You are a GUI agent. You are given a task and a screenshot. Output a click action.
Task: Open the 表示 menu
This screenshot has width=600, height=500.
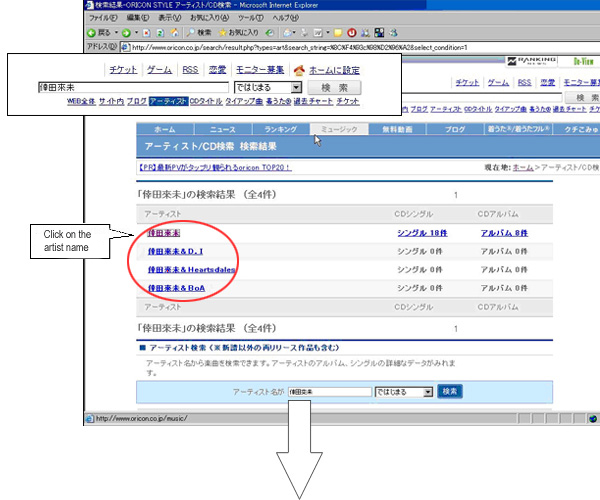[170, 18]
